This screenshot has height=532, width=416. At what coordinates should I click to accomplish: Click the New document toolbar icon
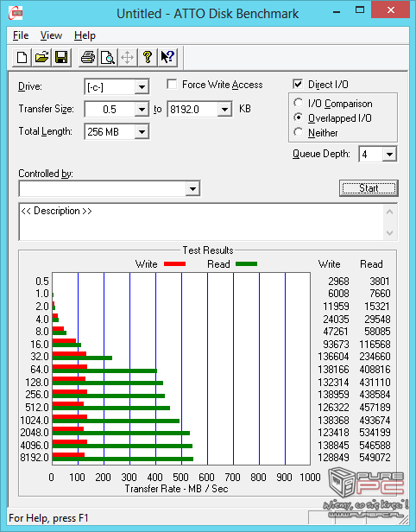tap(22, 57)
